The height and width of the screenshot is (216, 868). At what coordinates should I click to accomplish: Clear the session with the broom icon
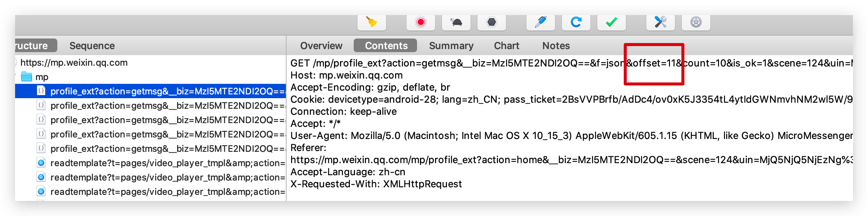(372, 22)
